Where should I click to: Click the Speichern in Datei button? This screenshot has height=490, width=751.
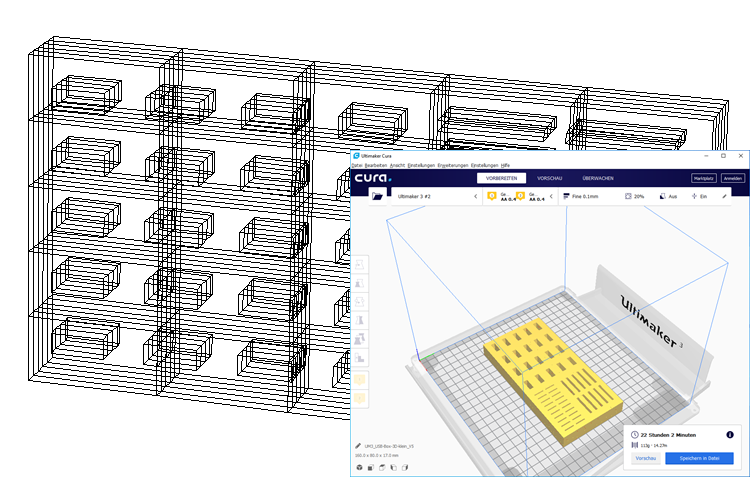tap(700, 458)
